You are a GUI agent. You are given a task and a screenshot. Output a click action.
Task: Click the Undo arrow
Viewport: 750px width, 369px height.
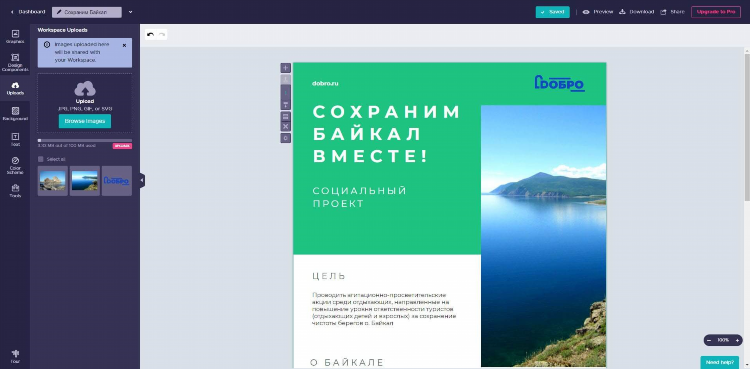coord(150,34)
